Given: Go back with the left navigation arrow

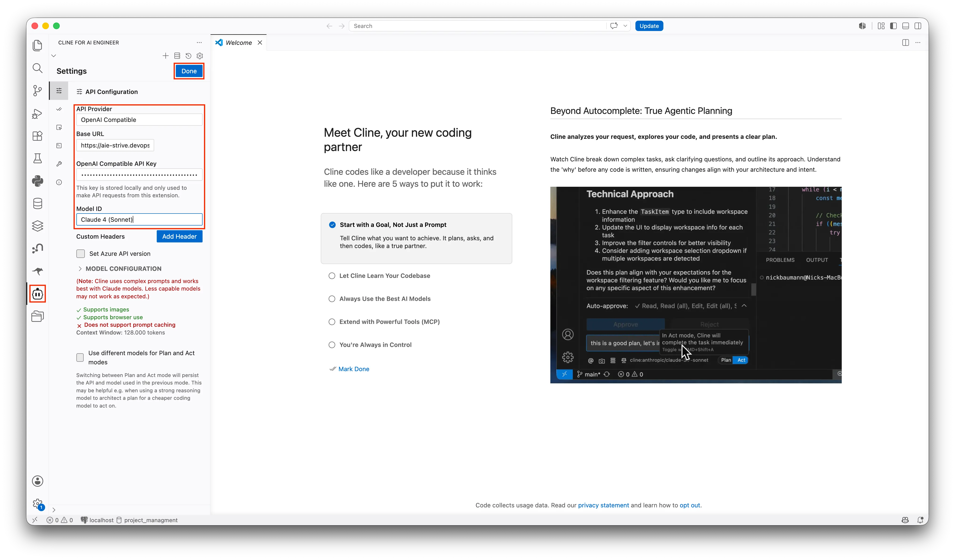Looking at the screenshot, I should click(329, 26).
